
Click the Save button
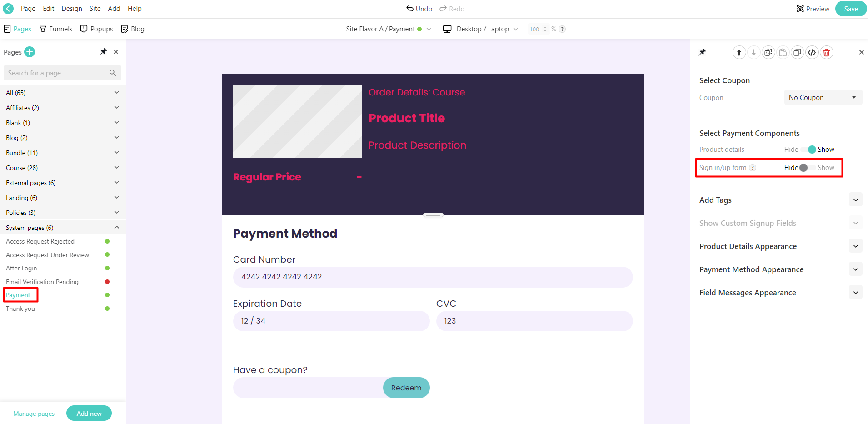[850, 9]
